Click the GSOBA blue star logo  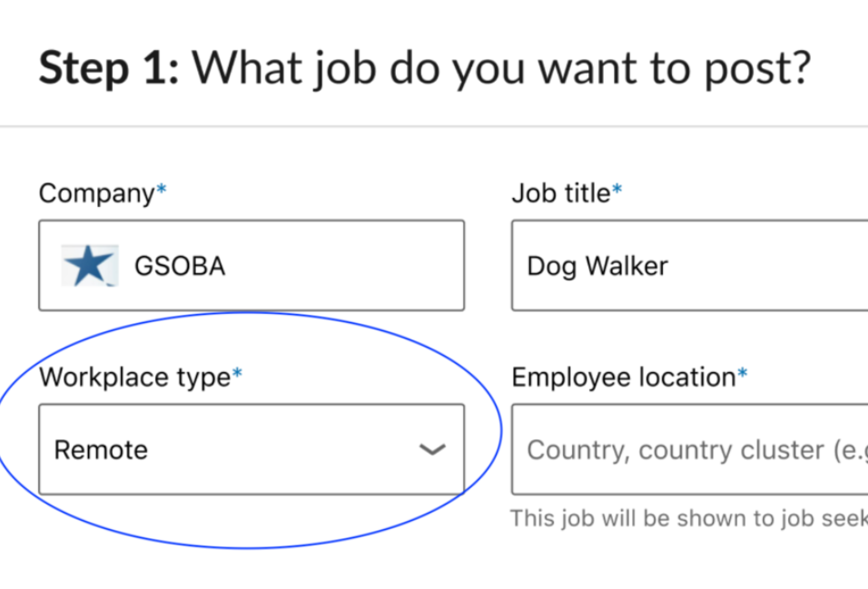pyautogui.click(x=90, y=266)
